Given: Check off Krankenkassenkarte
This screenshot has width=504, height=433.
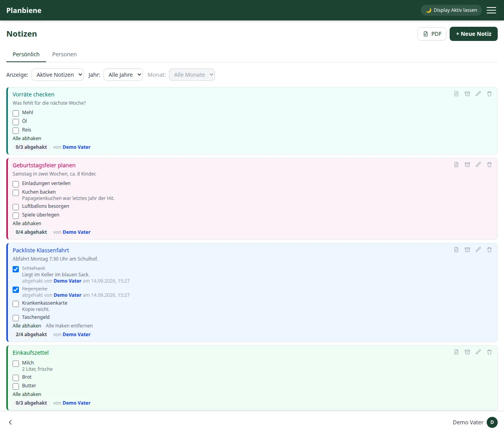Looking at the screenshot, I should point(16,304).
